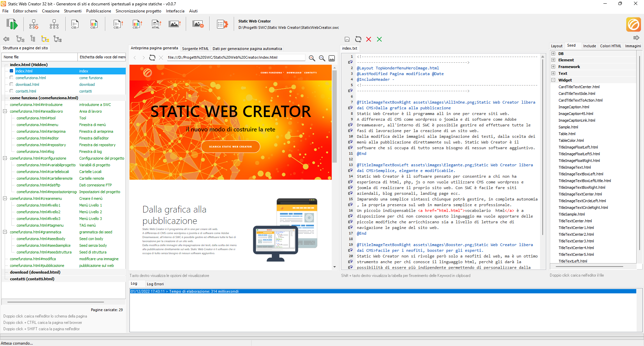Check the comefunziona.html checkbox
Image resolution: width=644 pixels, height=346 pixels.
(11, 77)
